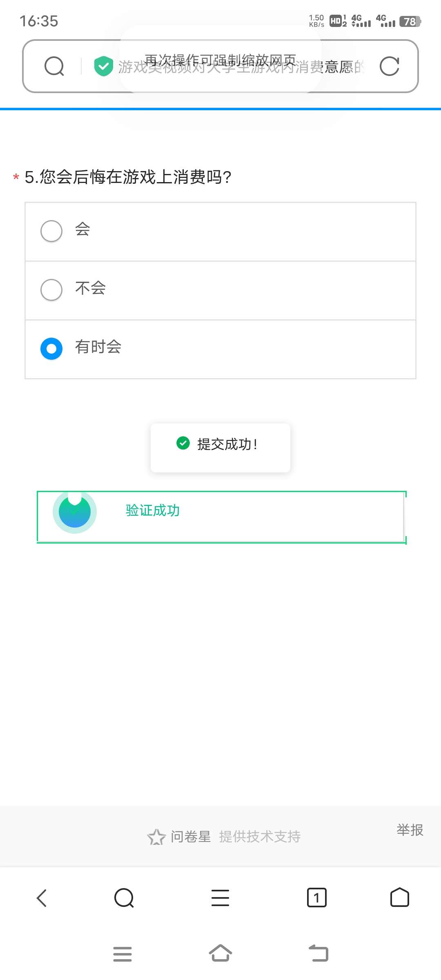The width and height of the screenshot is (441, 980).
Task: Show open tabs counter
Action: (316, 898)
